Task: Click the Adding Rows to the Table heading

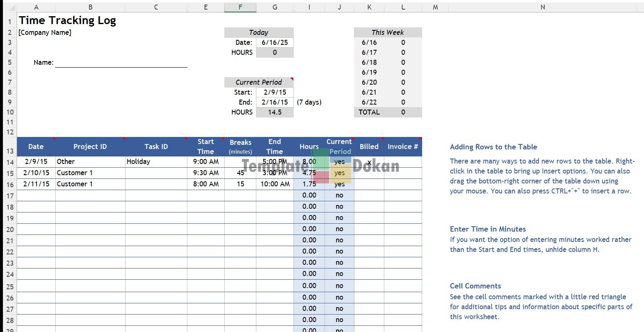Action: 493,147
